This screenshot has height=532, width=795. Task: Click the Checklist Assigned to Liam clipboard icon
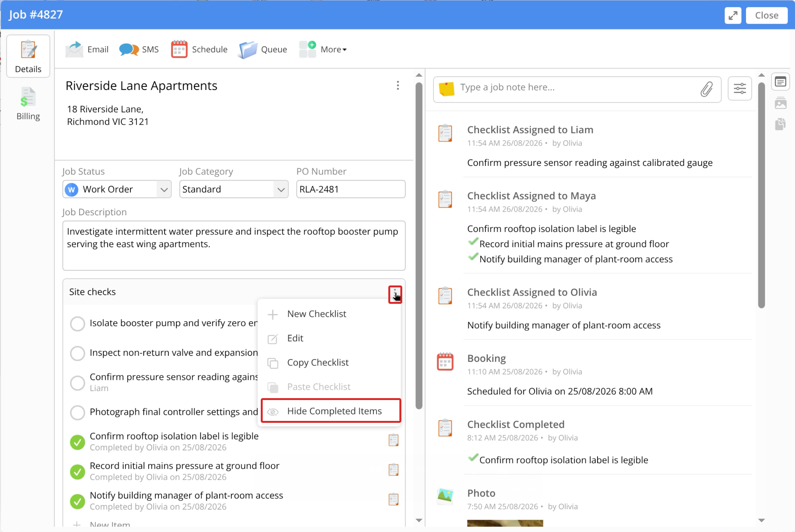tap(445, 133)
